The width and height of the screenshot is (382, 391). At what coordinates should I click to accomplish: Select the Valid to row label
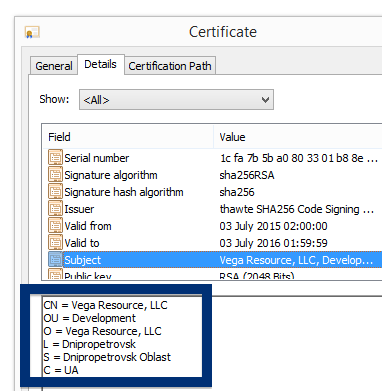point(82,243)
